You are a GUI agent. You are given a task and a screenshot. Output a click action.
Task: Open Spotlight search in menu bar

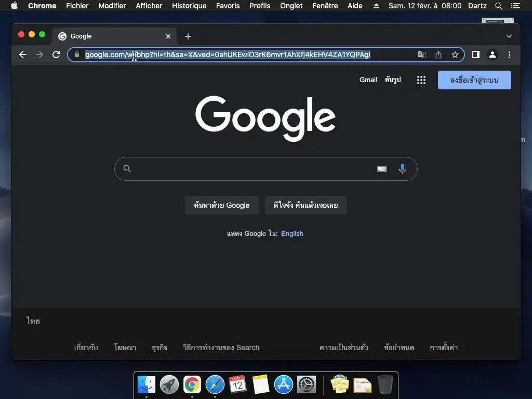click(498, 6)
